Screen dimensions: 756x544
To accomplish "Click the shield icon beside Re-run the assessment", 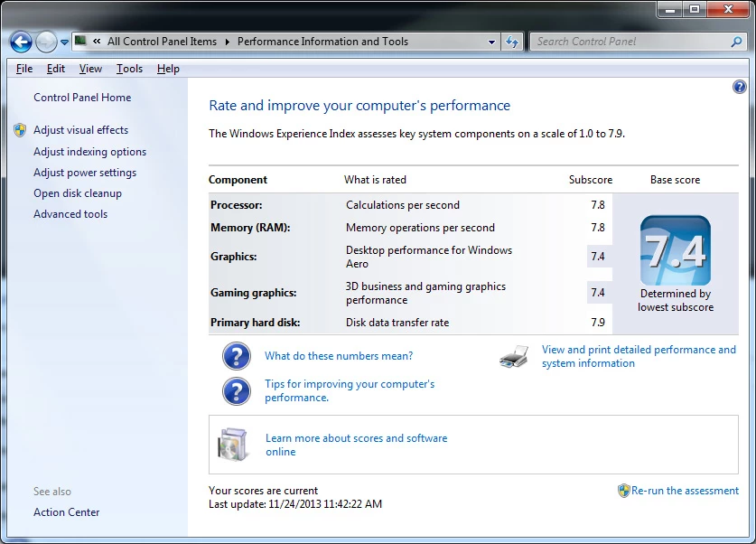I will pyautogui.click(x=624, y=491).
